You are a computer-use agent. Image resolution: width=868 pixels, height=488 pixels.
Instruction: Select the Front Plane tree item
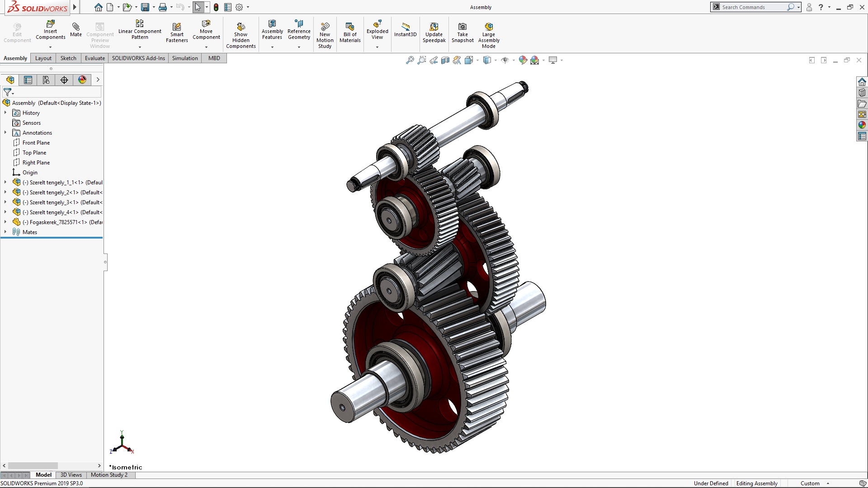coord(36,143)
